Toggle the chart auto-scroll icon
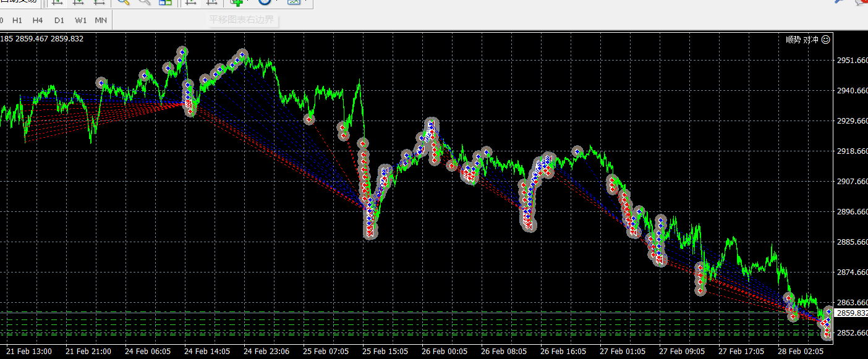 192,2
